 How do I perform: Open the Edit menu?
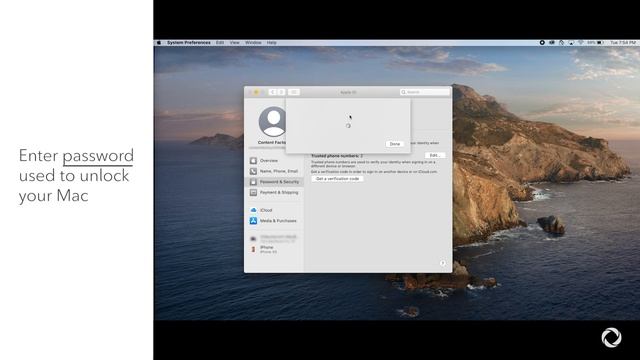[x=220, y=42]
